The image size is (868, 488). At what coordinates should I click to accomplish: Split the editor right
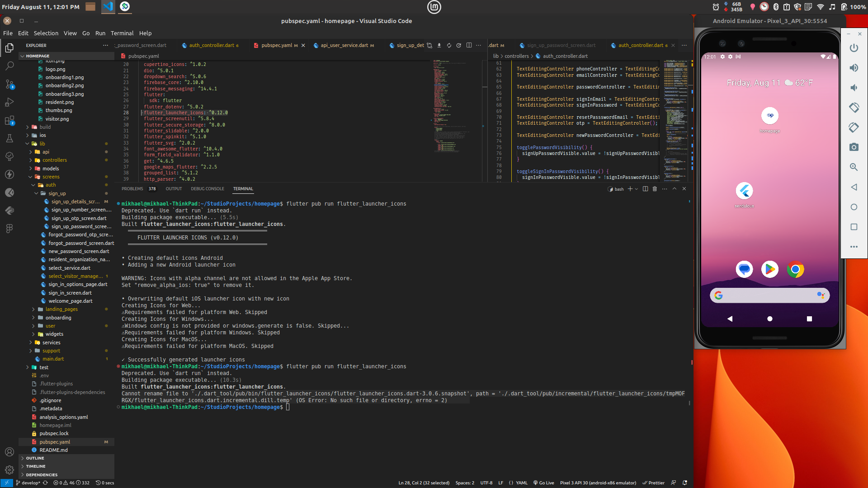pos(469,45)
